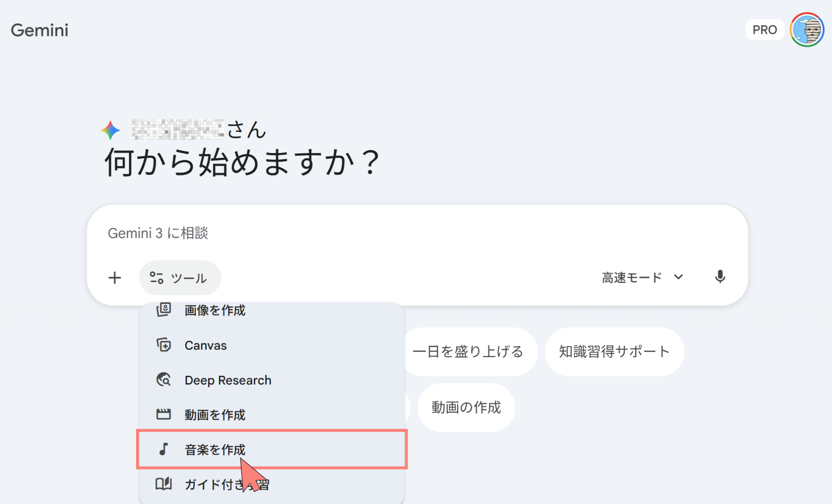The height and width of the screenshot is (504, 832).
Task: Expand the chevron beside 高速モード
Action: [679, 277]
